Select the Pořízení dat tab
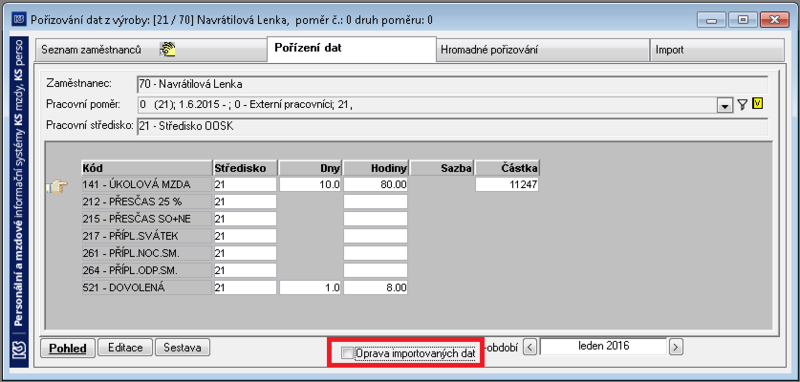 (352, 49)
